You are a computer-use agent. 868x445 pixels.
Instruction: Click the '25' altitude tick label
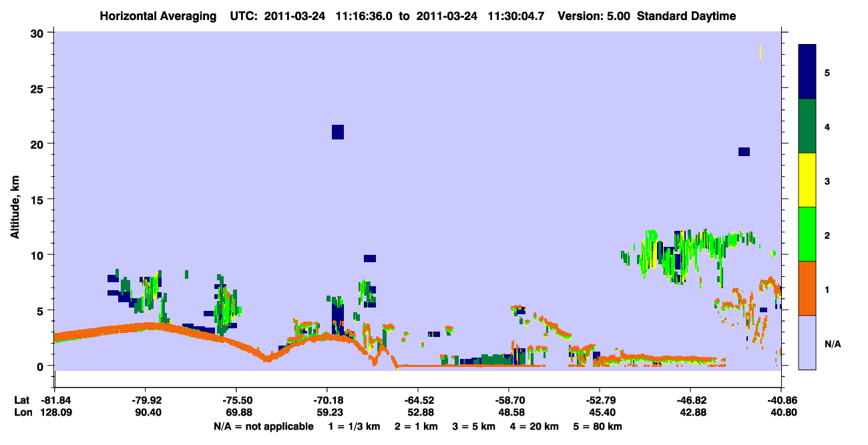(x=38, y=88)
